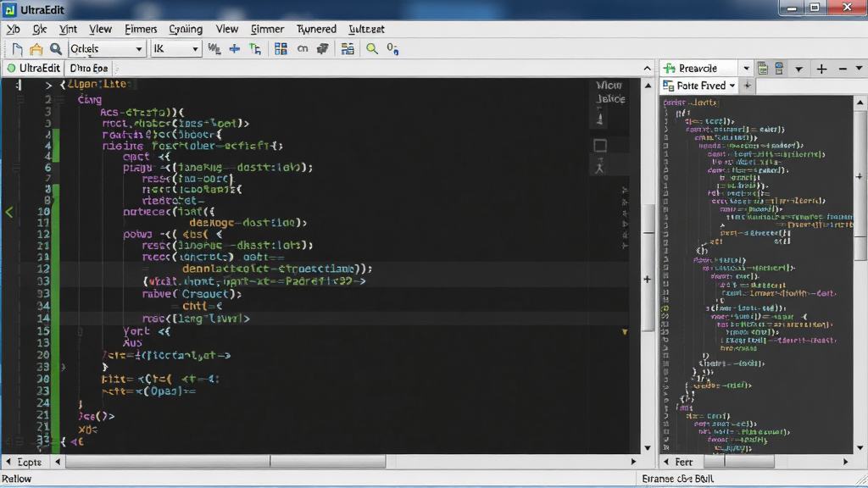Image resolution: width=868 pixels, height=488 pixels.
Task: Click the 'cn' toolbar icon
Action: point(303,48)
